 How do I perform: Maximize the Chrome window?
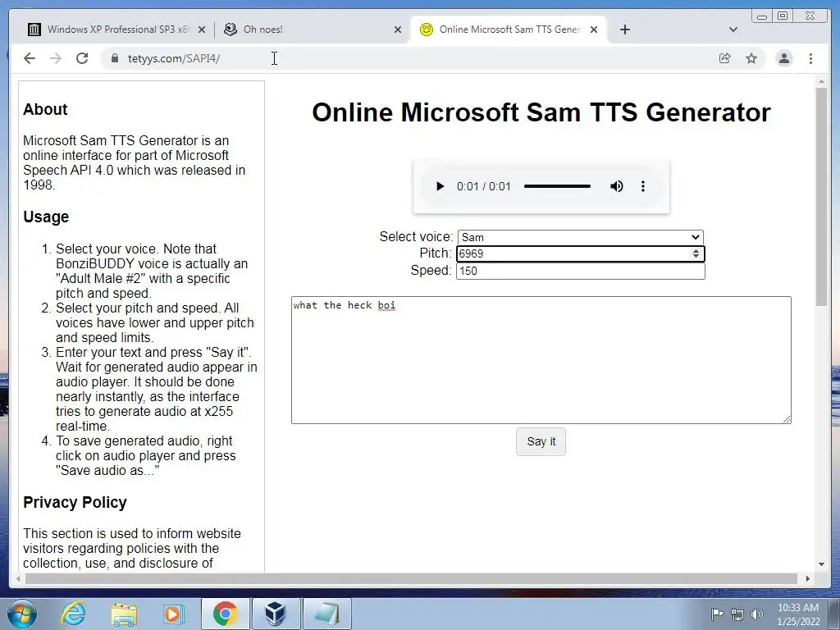pos(783,16)
